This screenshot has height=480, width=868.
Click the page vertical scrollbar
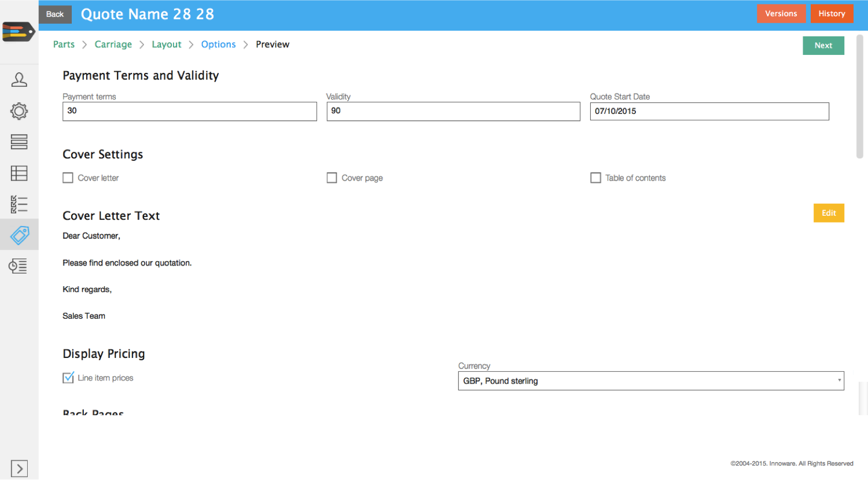click(859, 96)
